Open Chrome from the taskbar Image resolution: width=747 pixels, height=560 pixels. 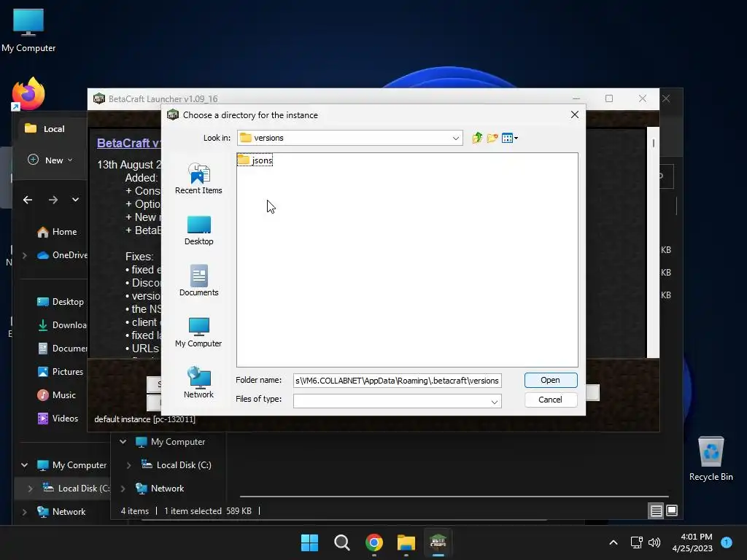coord(374,542)
